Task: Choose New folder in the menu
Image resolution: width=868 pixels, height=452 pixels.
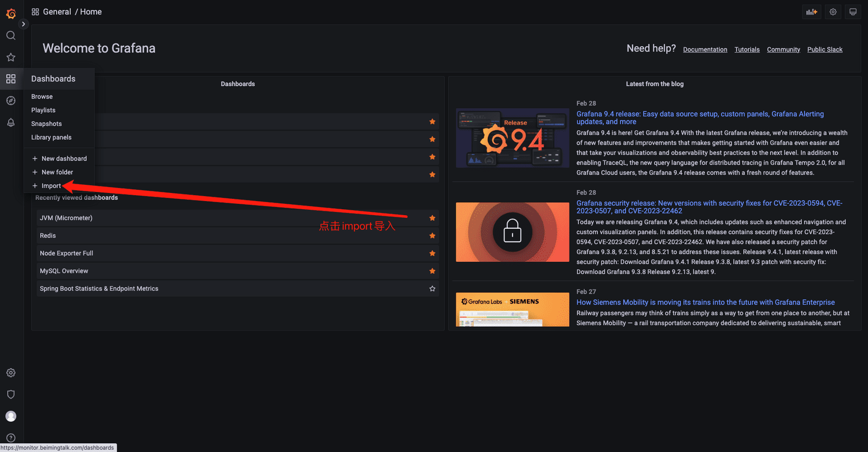Action: point(52,172)
